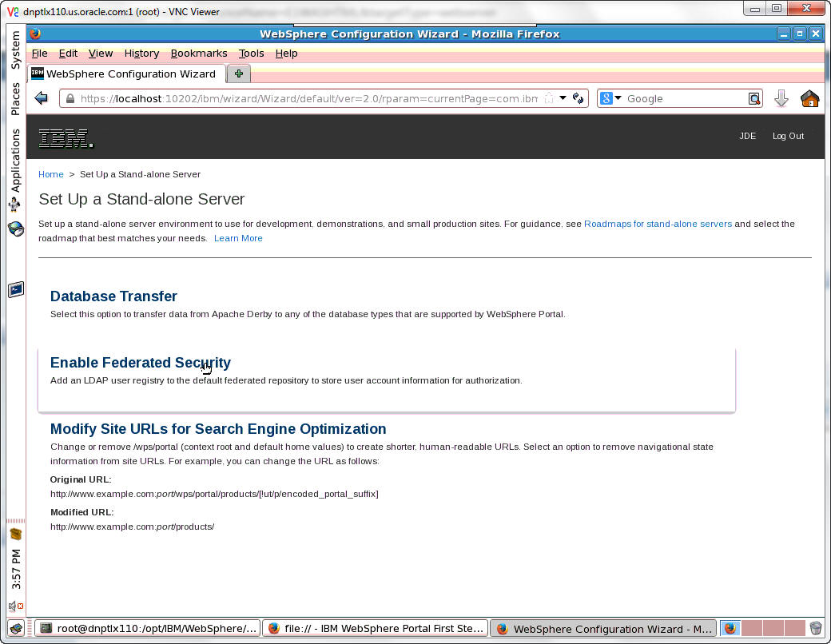Open the Places menu in GNOME panel
This screenshot has width=831, height=644.
[15, 99]
